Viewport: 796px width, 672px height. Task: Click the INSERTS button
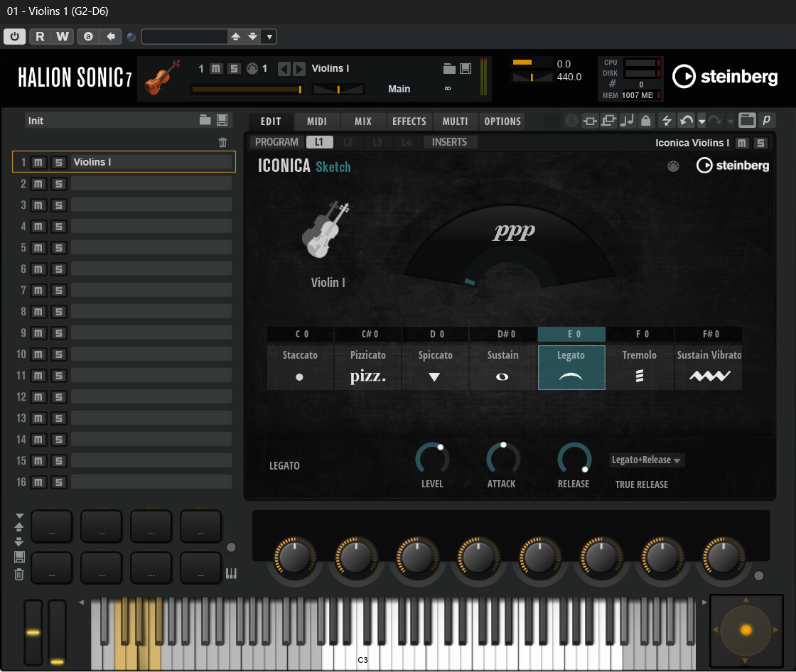(x=449, y=142)
